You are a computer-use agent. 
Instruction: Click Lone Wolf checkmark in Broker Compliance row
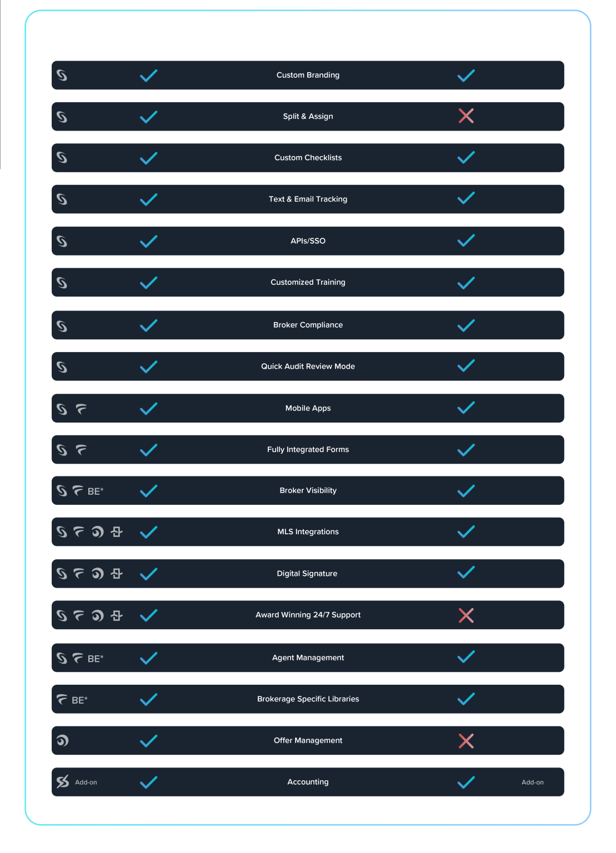pyautogui.click(x=466, y=325)
